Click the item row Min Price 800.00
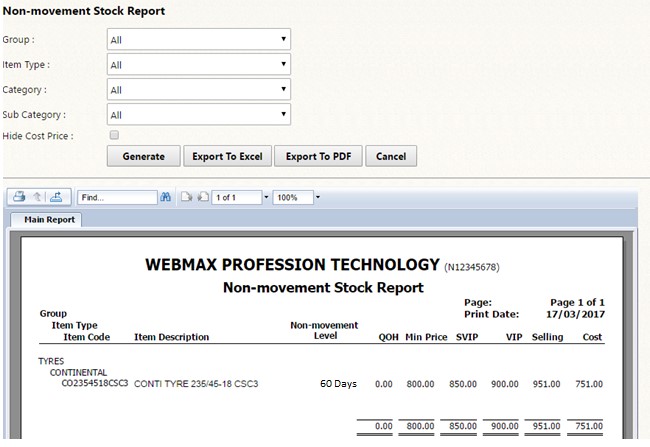This screenshot has width=650, height=447. [420, 384]
